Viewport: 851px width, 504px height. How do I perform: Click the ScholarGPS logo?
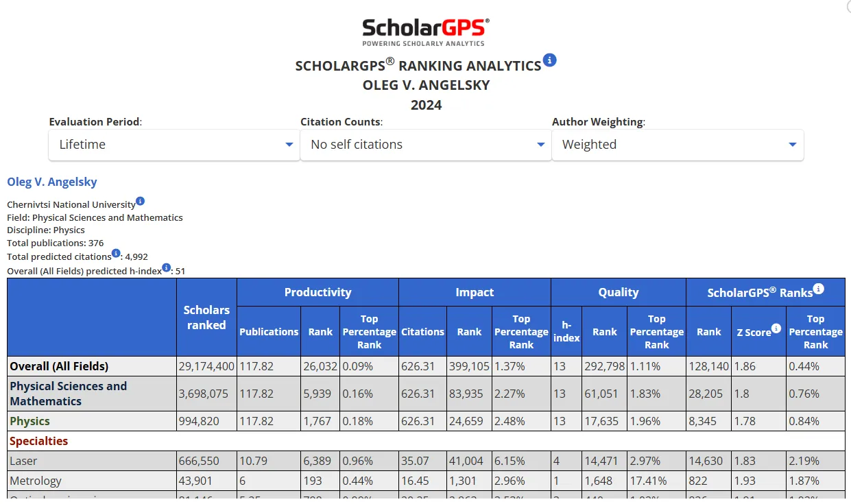point(425,32)
